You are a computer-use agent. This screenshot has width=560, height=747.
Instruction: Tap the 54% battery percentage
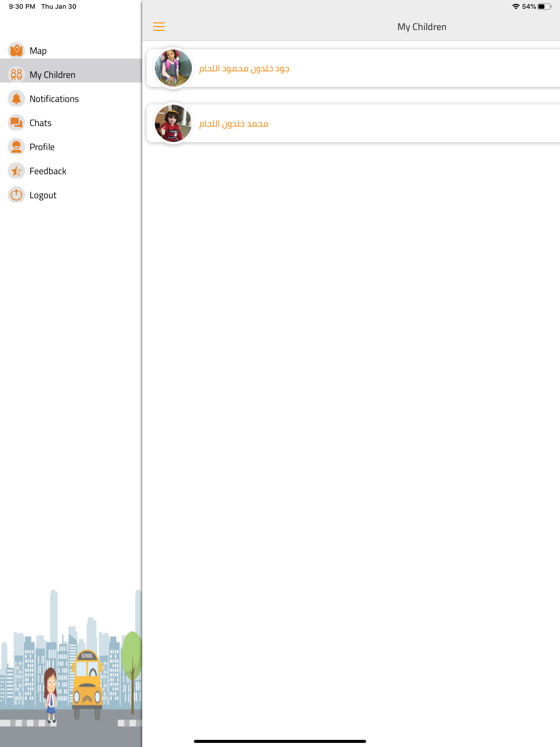[529, 6]
